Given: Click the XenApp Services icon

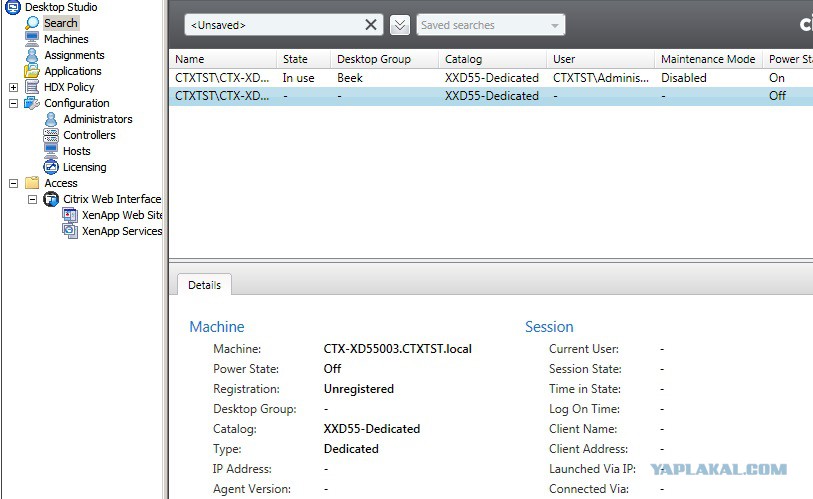Looking at the screenshot, I should click(69, 231).
